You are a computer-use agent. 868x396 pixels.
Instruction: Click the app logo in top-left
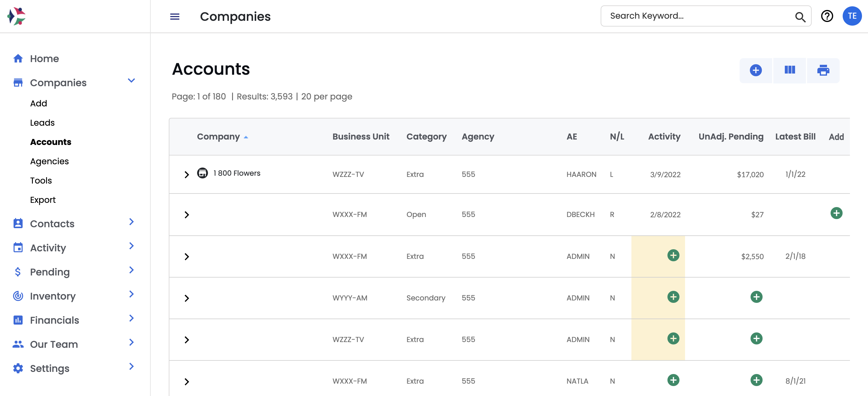click(x=16, y=16)
